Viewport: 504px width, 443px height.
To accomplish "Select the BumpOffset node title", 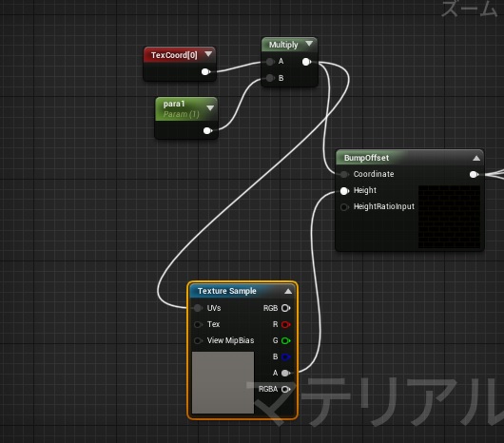I will [x=366, y=158].
